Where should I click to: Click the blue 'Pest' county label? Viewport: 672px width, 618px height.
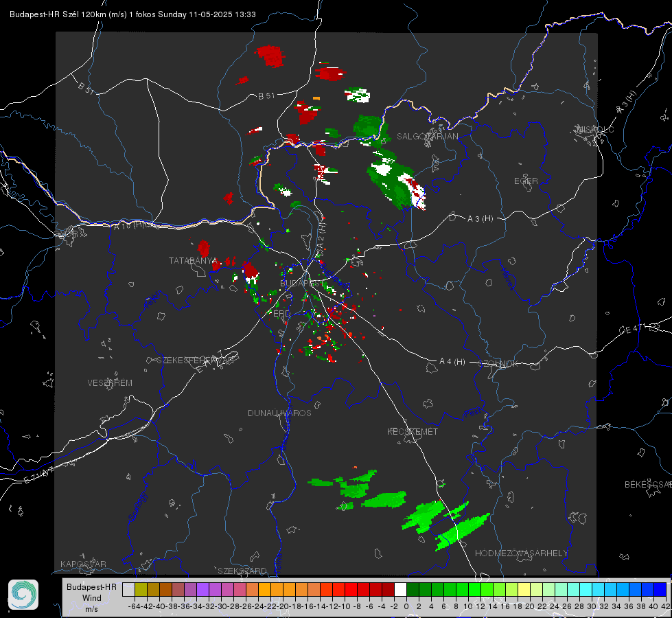point(473,413)
